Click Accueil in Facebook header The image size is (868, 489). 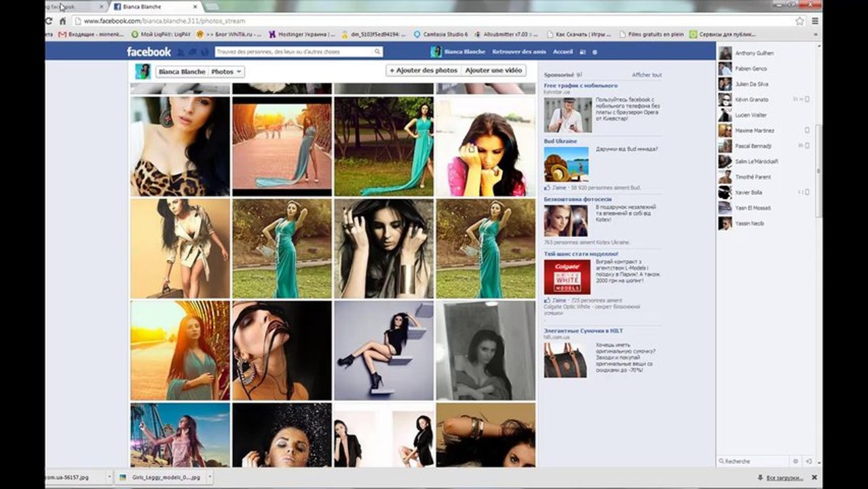[x=563, y=52]
